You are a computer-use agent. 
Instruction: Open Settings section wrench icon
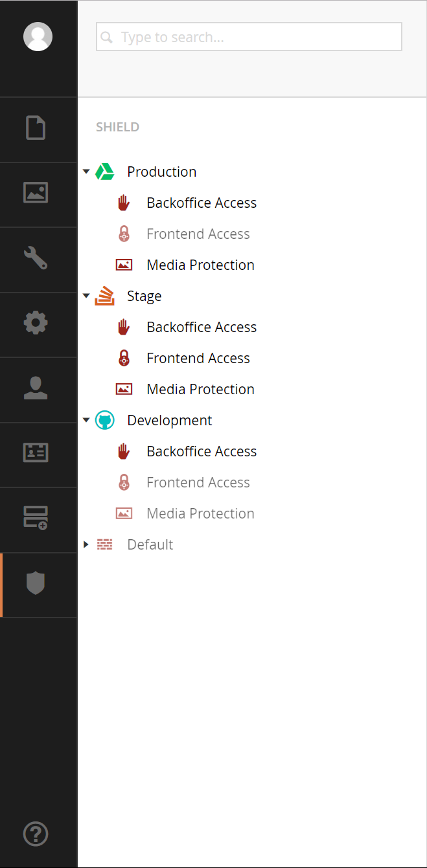pos(36,258)
